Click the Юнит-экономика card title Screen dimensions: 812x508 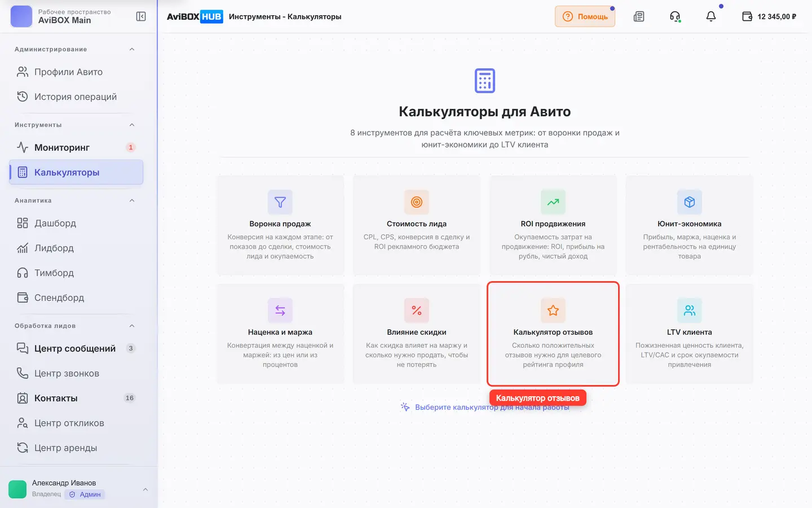pos(690,224)
